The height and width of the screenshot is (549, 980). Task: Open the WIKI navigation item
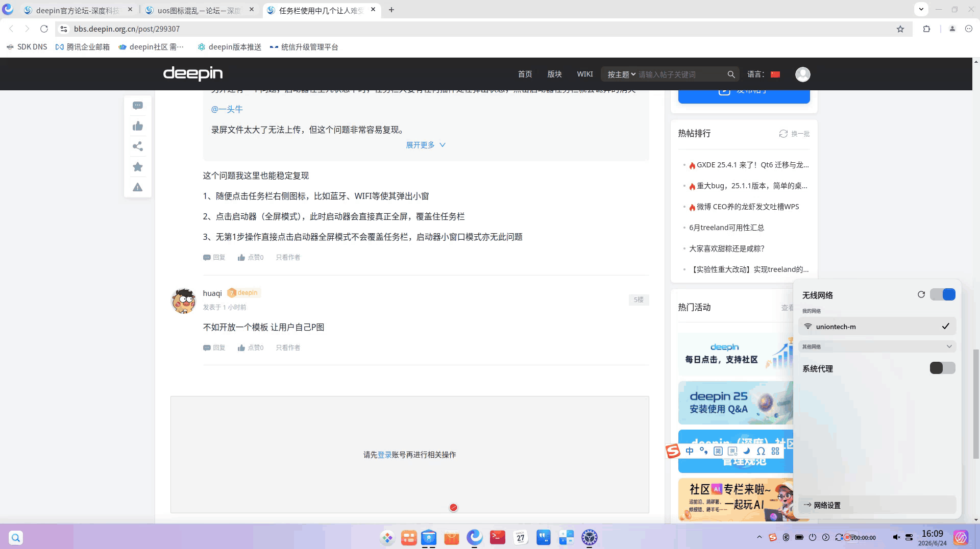tap(585, 74)
